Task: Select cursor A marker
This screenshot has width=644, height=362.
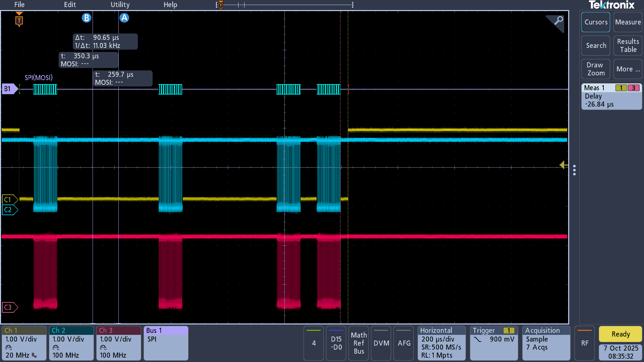Action: [x=124, y=18]
